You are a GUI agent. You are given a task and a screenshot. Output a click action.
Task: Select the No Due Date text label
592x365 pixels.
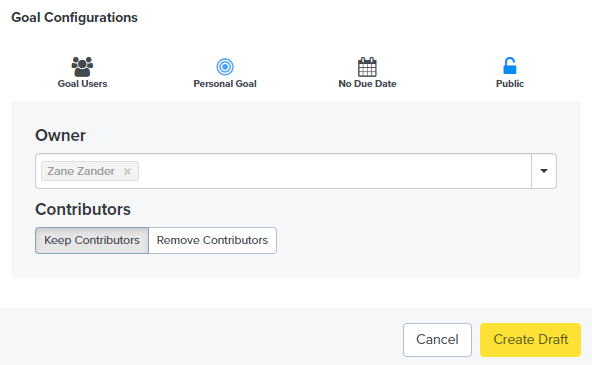[367, 84]
